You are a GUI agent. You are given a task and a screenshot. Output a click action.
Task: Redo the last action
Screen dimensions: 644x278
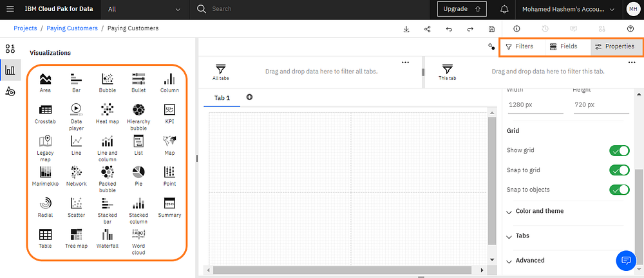point(470,29)
